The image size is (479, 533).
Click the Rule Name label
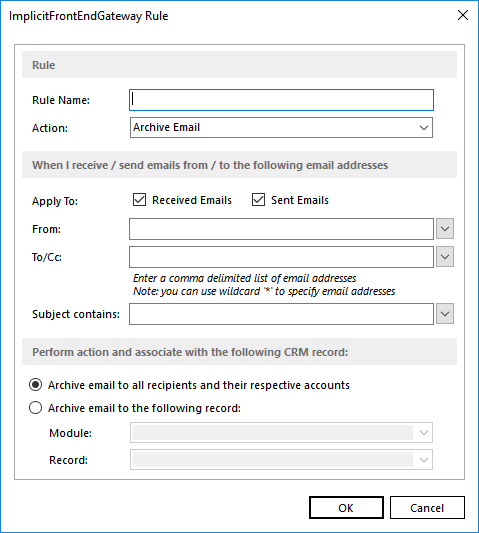61,100
